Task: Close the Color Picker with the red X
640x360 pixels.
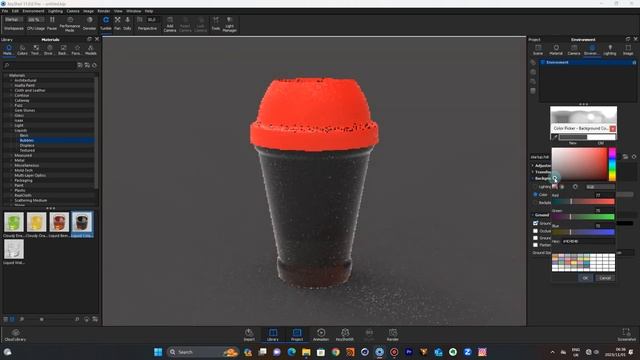Action: click(613, 129)
